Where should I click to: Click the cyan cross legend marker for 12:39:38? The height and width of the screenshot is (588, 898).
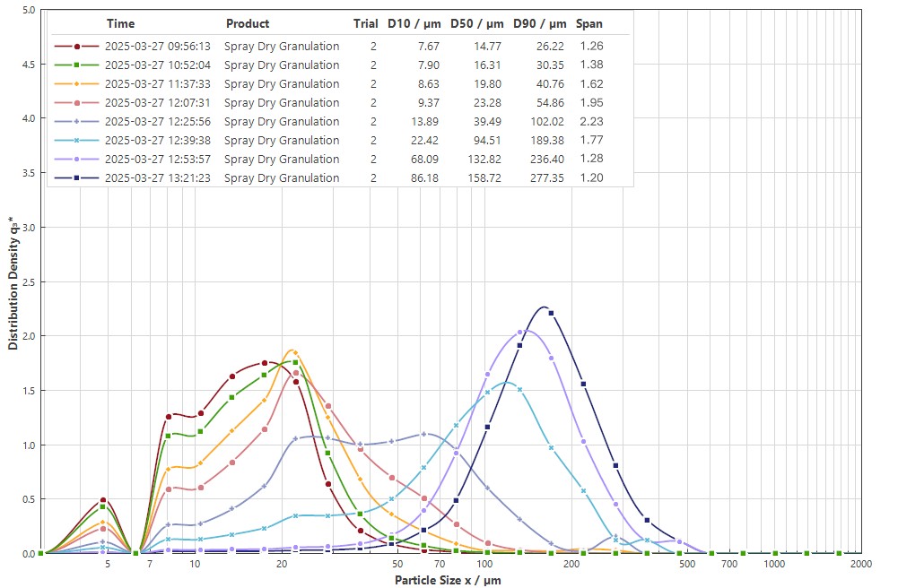click(77, 140)
